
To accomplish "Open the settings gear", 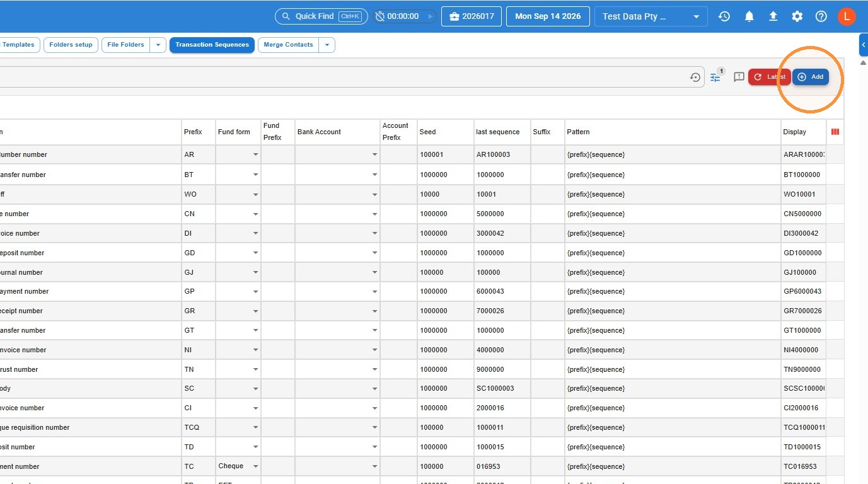I will 797,16.
